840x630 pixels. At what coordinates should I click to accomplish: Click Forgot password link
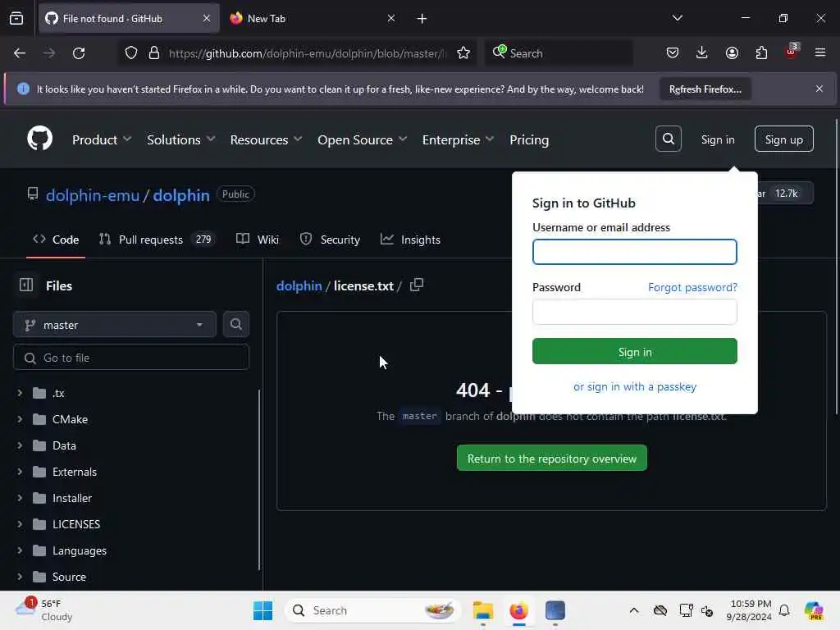click(x=692, y=287)
